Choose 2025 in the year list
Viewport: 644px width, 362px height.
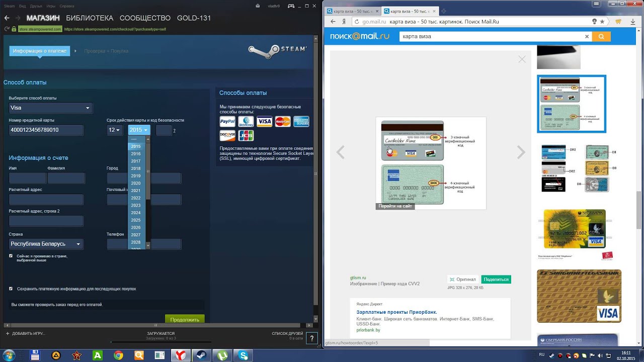coord(136,220)
